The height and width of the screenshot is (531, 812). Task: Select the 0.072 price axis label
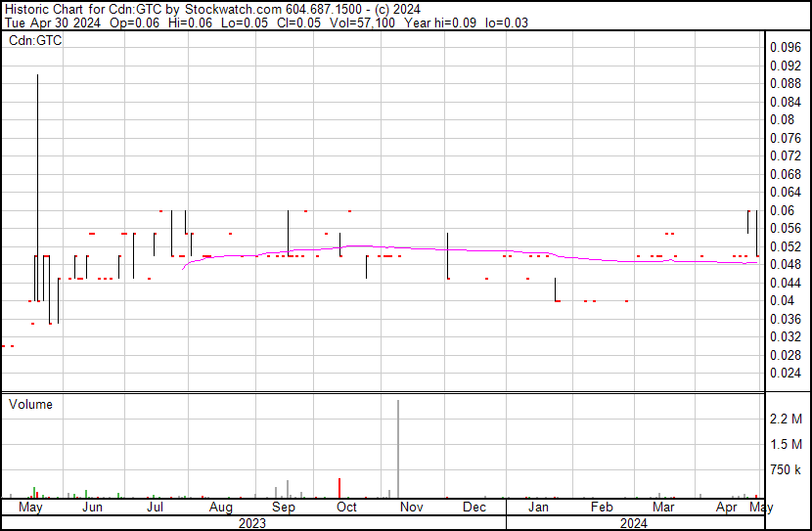[785, 155]
